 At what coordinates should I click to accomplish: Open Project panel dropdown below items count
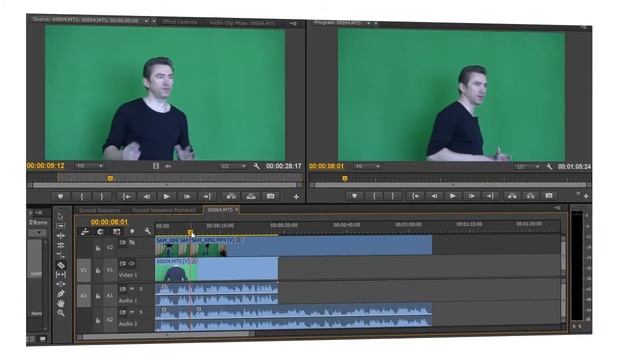(x=39, y=233)
